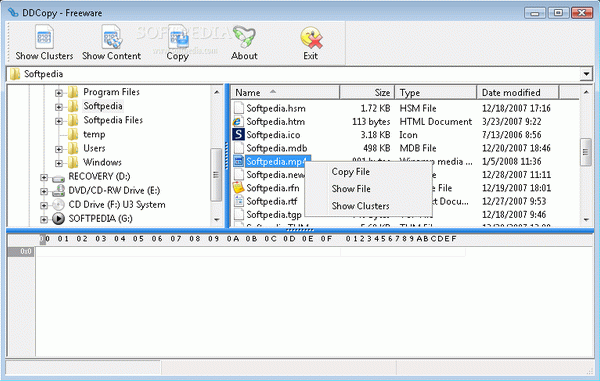Viewport: 600px width, 381px height.
Task: Click the Softpedia Files folder icon
Action: 73,120
